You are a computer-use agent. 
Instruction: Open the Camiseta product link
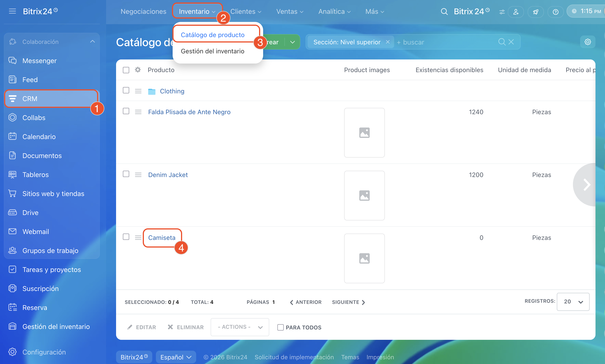tap(162, 238)
